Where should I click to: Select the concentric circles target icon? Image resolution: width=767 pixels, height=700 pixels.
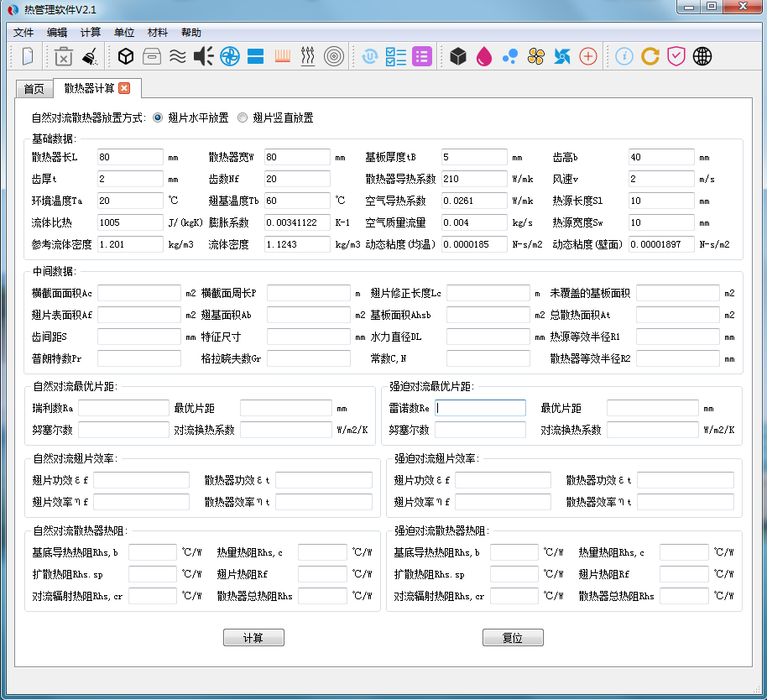point(336,56)
